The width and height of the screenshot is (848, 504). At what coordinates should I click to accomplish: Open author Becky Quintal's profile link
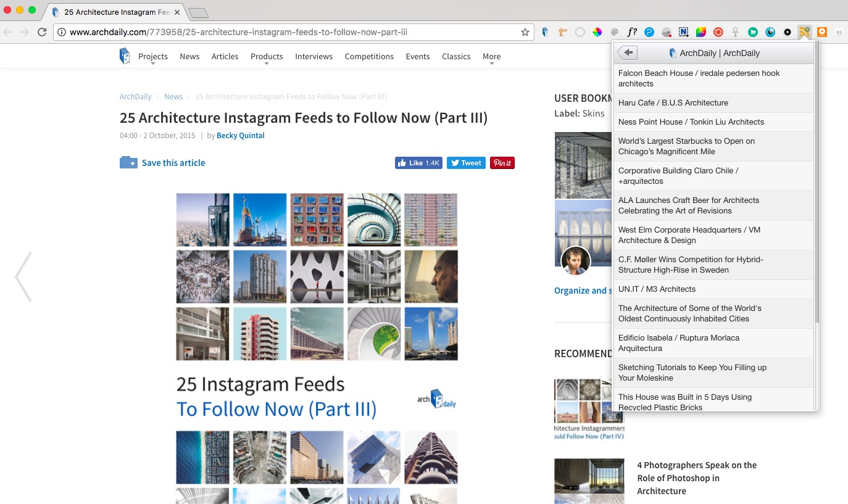pos(241,136)
